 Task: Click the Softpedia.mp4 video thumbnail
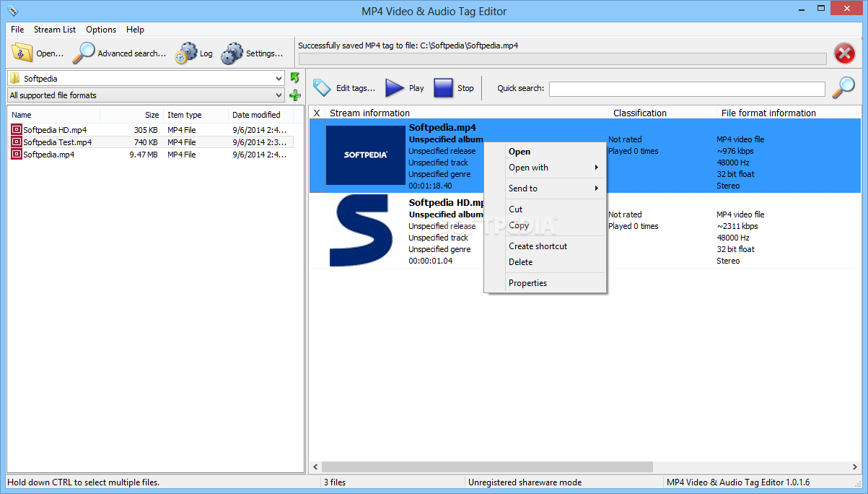pyautogui.click(x=366, y=155)
